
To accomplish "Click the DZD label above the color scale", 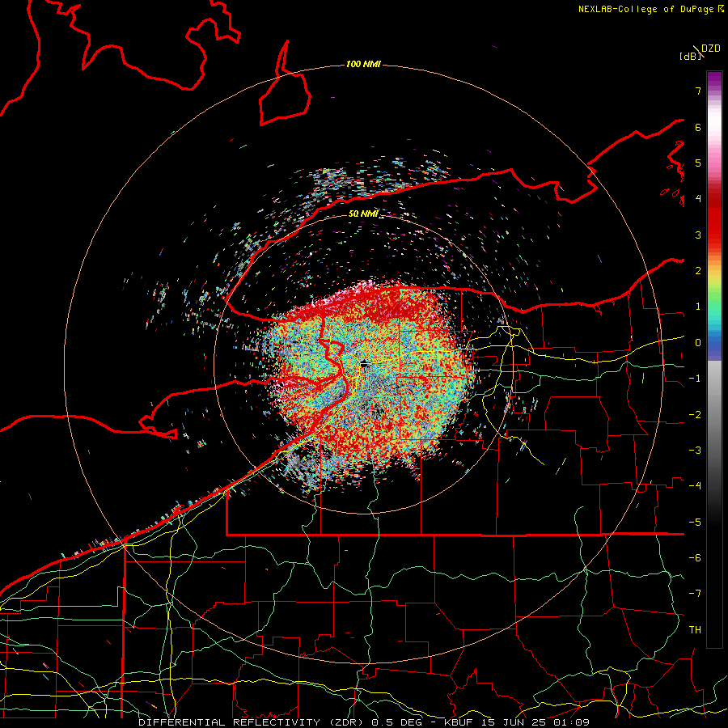I will point(711,49).
